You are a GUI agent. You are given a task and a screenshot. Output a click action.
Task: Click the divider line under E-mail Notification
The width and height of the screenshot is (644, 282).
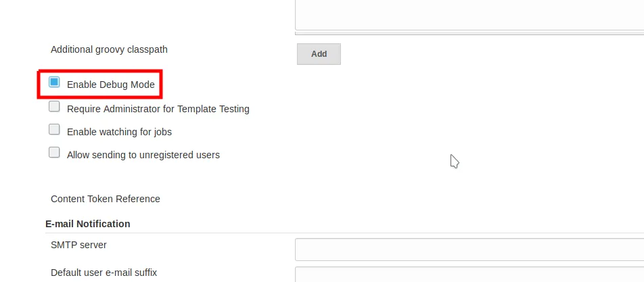click(338, 233)
